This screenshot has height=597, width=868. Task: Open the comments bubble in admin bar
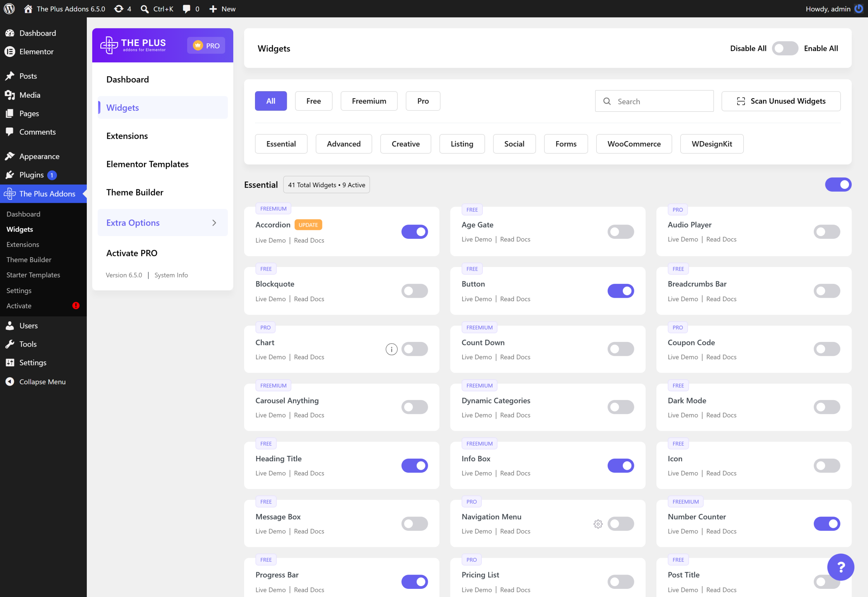click(x=186, y=9)
